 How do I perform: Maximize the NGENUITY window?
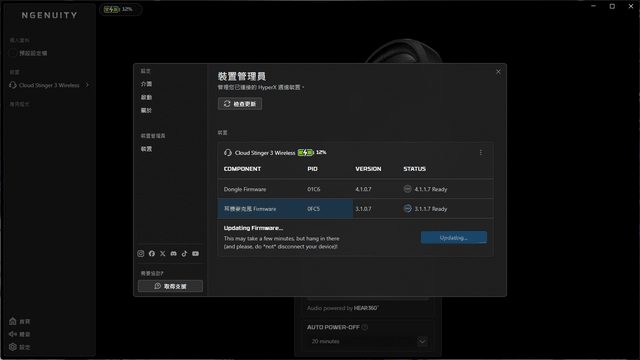tap(612, 6)
